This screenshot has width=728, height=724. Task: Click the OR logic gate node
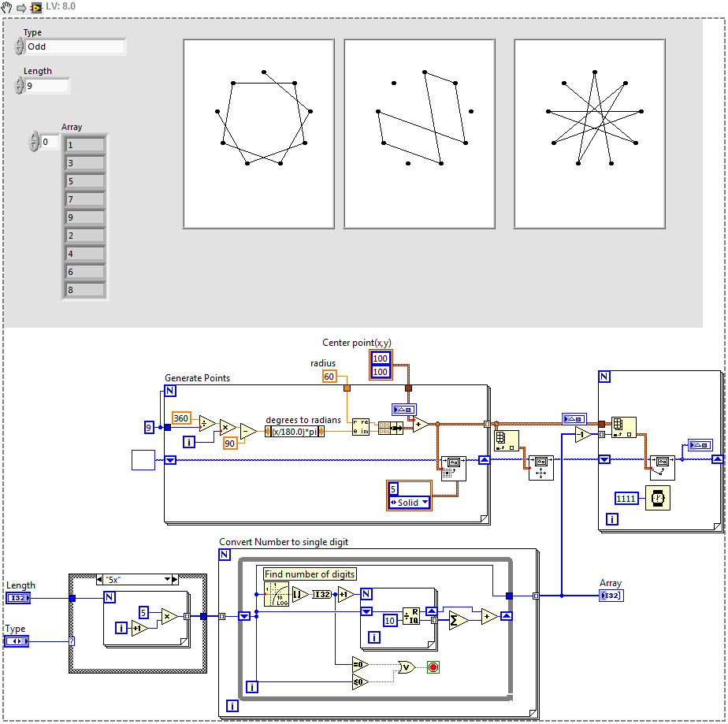click(x=407, y=667)
